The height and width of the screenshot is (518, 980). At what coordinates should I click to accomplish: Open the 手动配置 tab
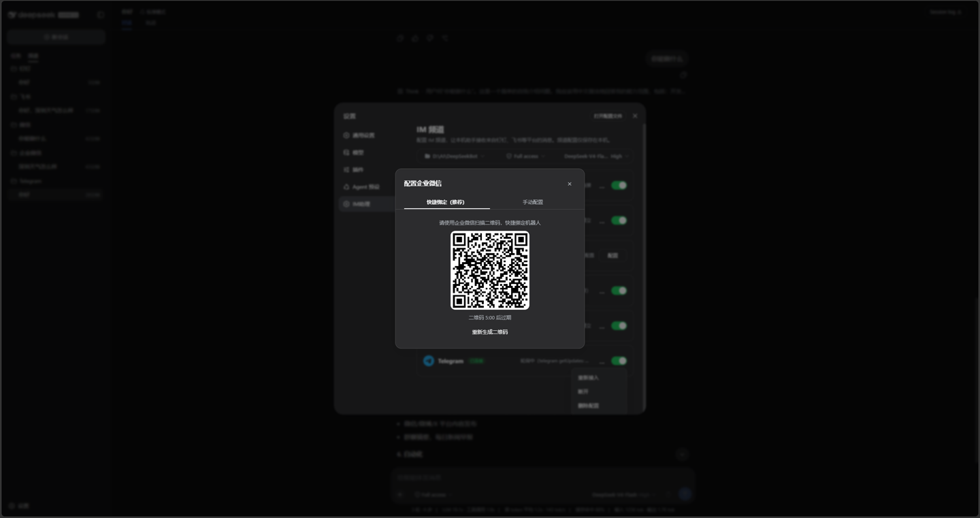coord(533,202)
